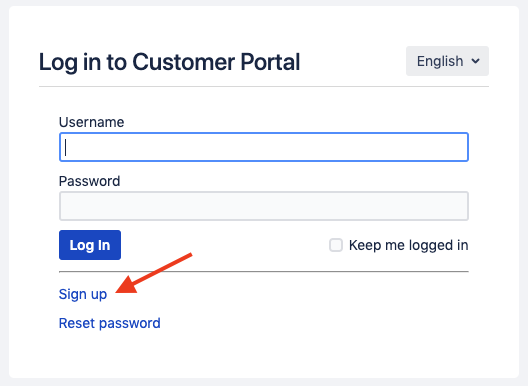Click the empty grey Password box

[264, 206]
